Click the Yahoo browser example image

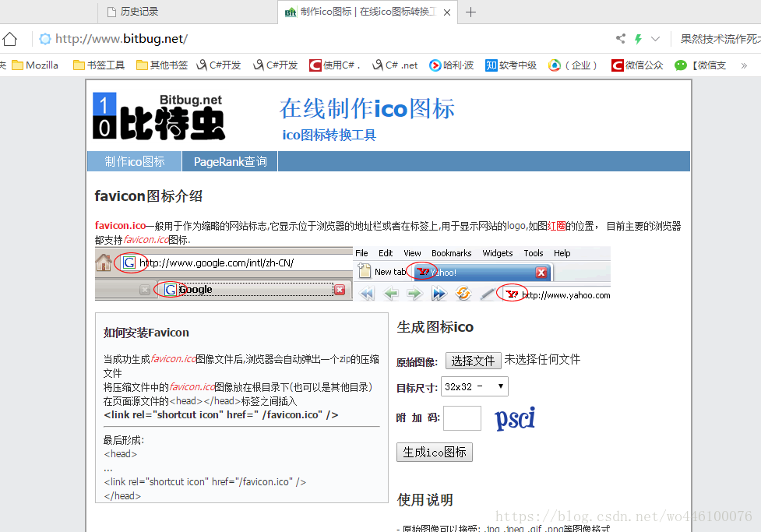482,273
